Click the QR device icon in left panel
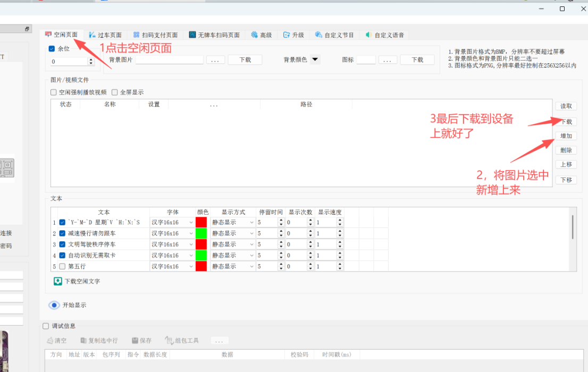 pos(7,168)
